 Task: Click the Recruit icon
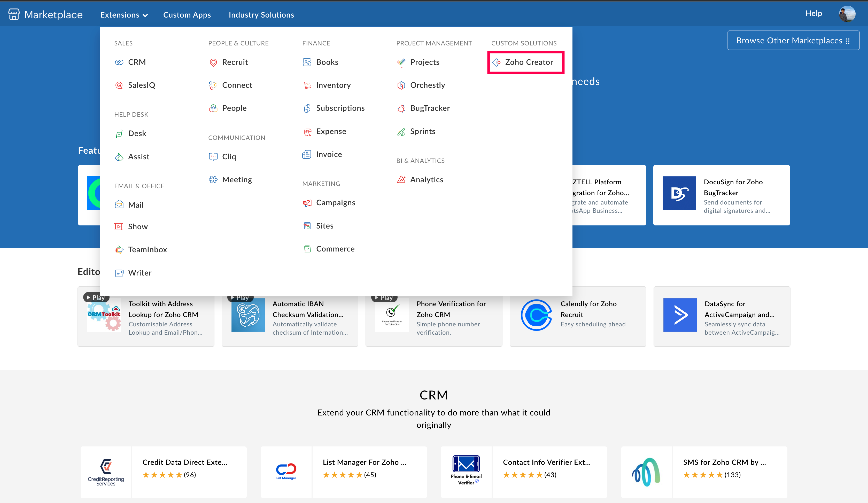213,62
